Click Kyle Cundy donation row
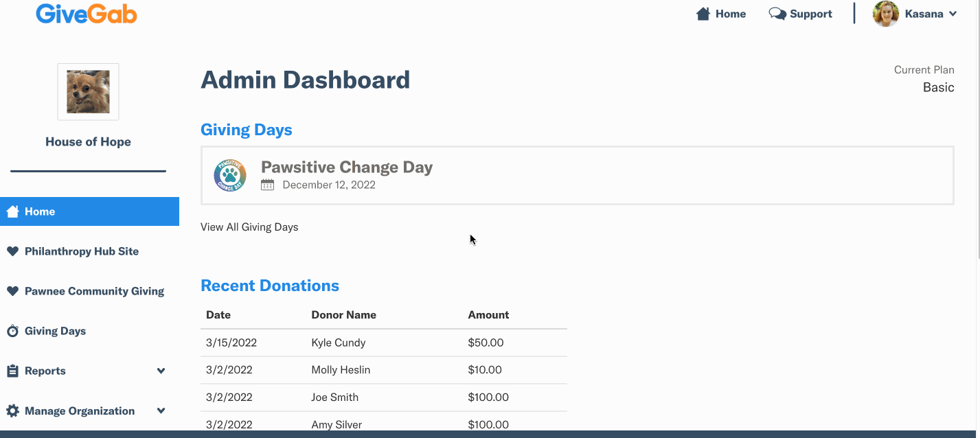 pyautogui.click(x=384, y=343)
